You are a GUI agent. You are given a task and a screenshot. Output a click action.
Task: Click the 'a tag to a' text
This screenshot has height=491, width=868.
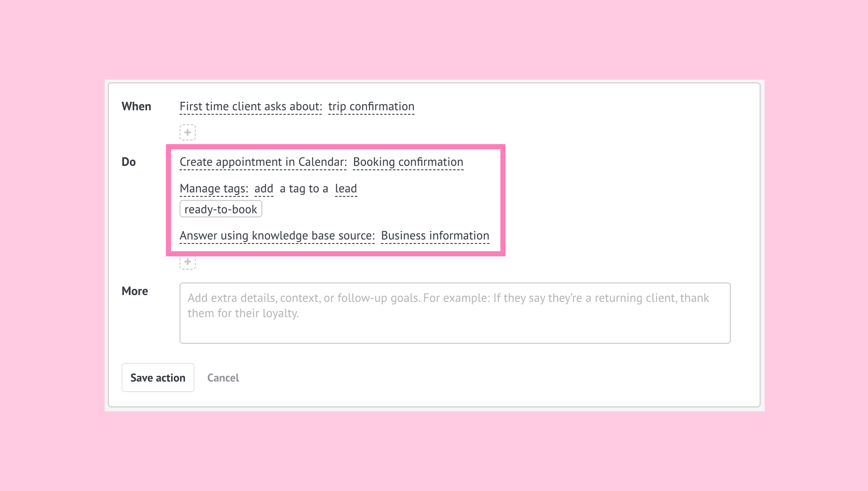pos(304,188)
